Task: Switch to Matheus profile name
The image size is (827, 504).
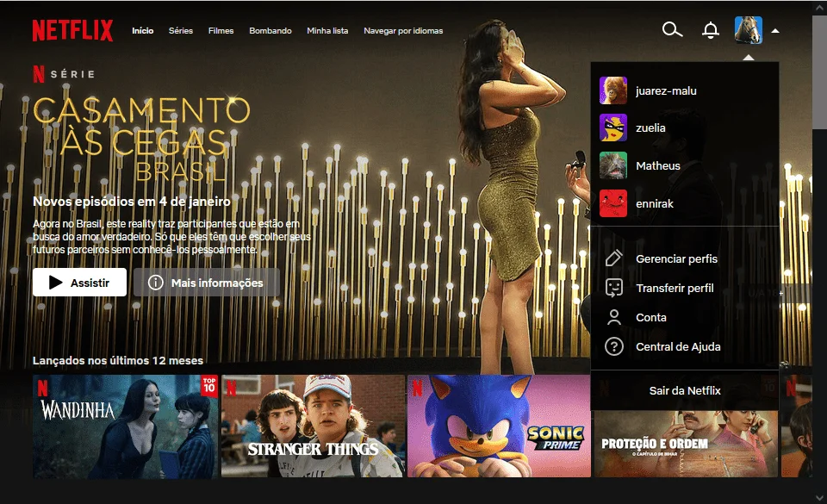Action: [x=657, y=165]
